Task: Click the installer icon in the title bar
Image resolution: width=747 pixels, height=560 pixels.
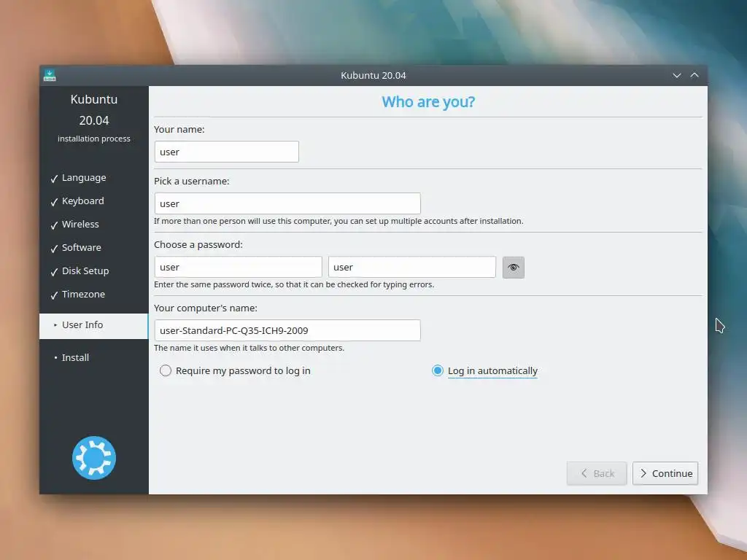Action: point(50,75)
